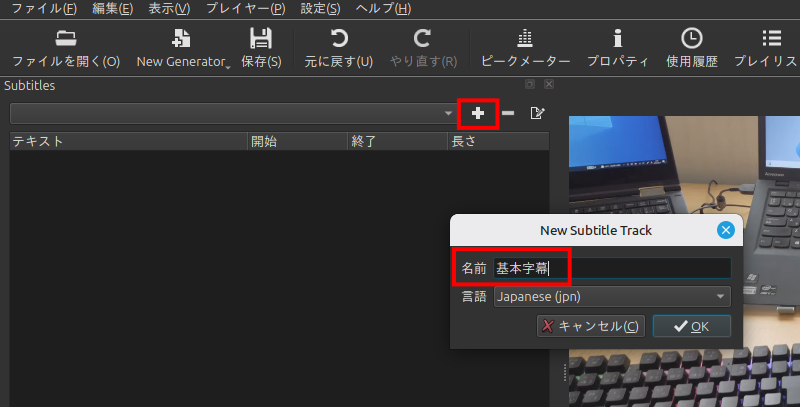Remove subtitle track with minus icon
The width and height of the screenshot is (800, 407).
(508, 113)
